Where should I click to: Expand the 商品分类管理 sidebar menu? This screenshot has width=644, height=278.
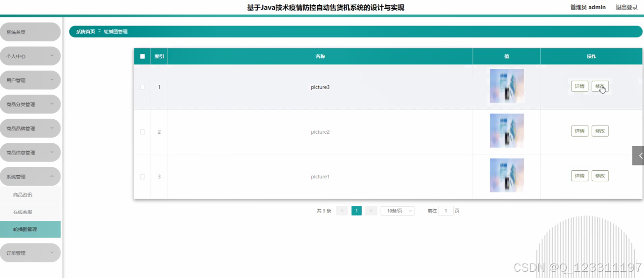[x=30, y=104]
